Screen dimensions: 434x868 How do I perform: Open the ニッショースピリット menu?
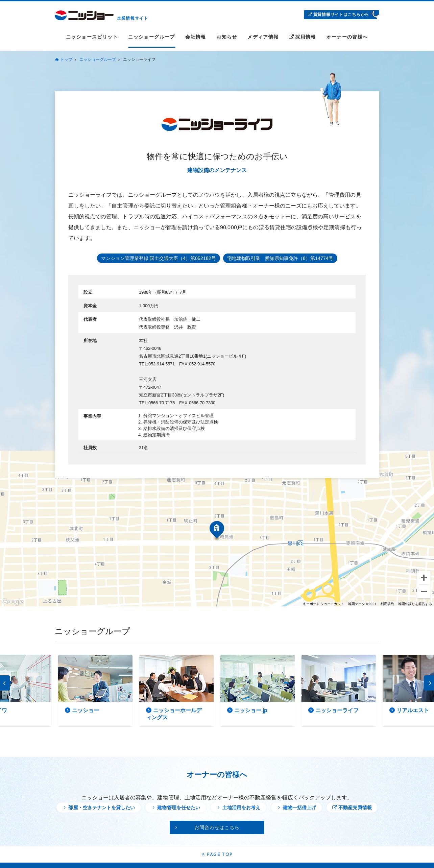coord(92,37)
